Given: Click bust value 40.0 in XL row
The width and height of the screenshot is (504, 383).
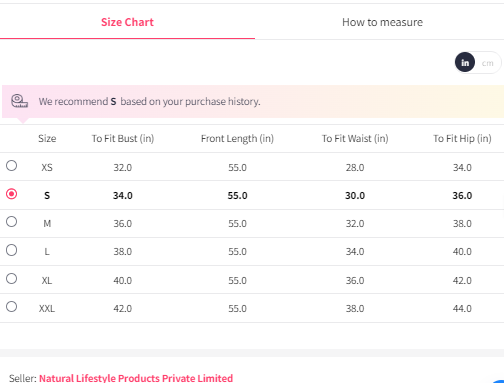Looking at the screenshot, I should pyautogui.click(x=123, y=280).
